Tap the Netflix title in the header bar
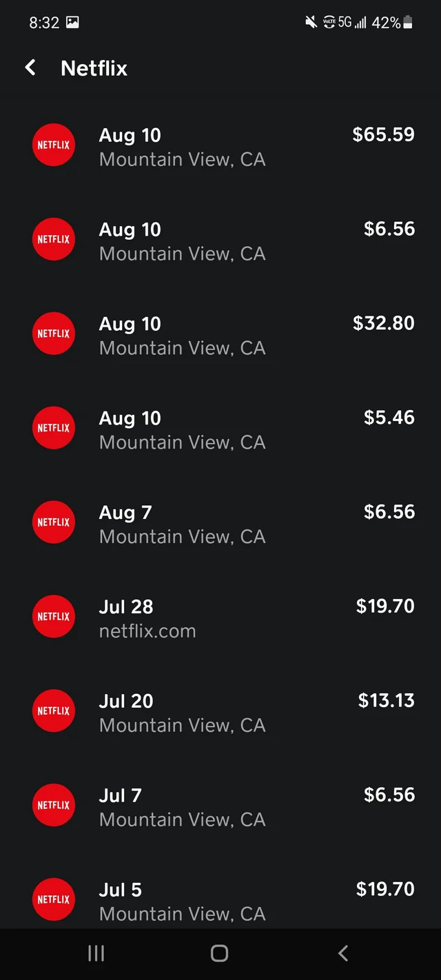The height and width of the screenshot is (980, 441). (94, 68)
